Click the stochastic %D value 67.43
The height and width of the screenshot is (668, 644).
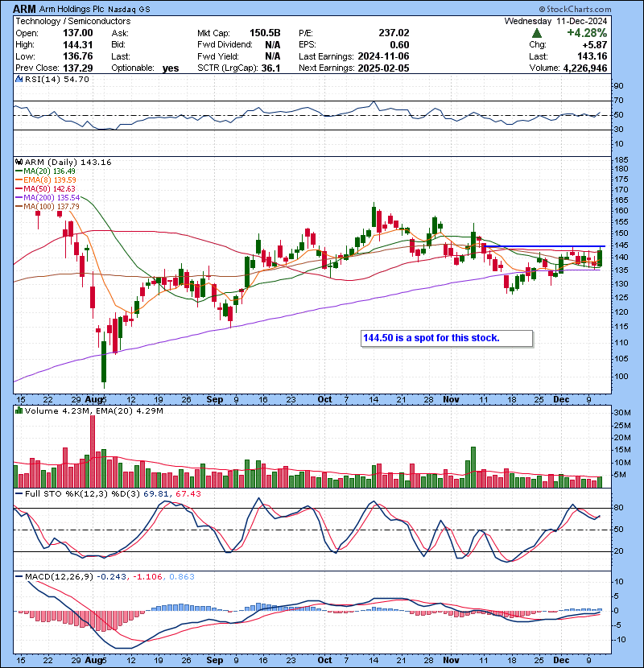click(x=188, y=494)
